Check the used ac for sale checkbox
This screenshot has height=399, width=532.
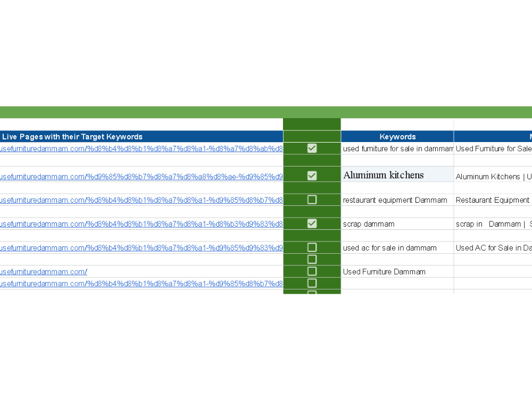tap(312, 247)
